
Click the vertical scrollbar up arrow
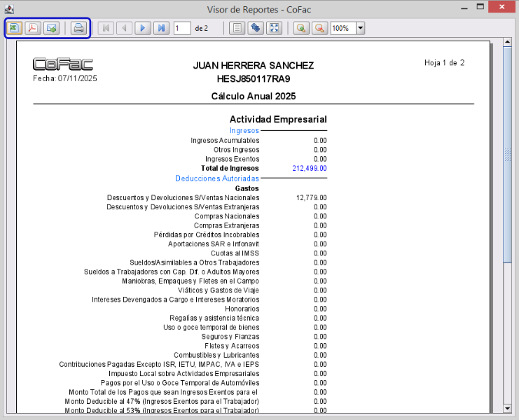click(x=507, y=42)
